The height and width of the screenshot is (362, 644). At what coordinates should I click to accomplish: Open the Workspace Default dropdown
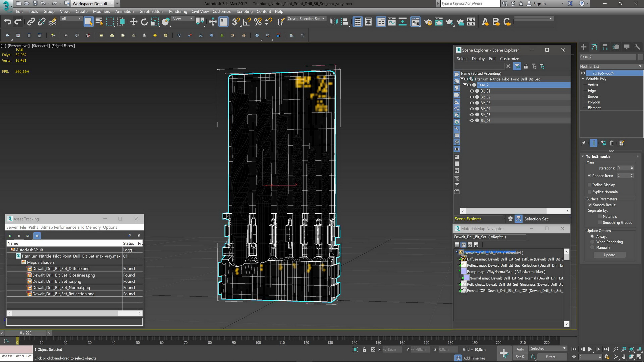[93, 4]
